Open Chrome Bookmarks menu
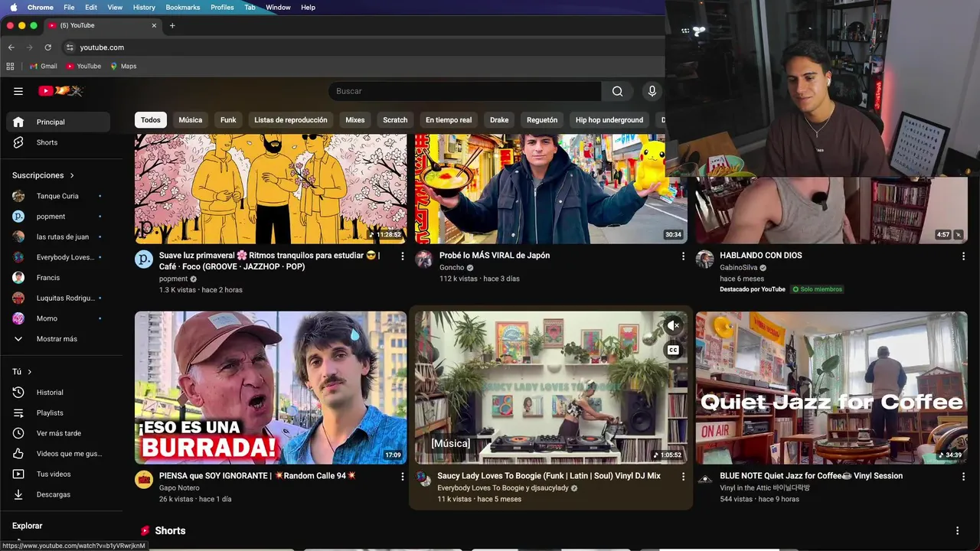This screenshot has height=551, width=980. [x=183, y=7]
